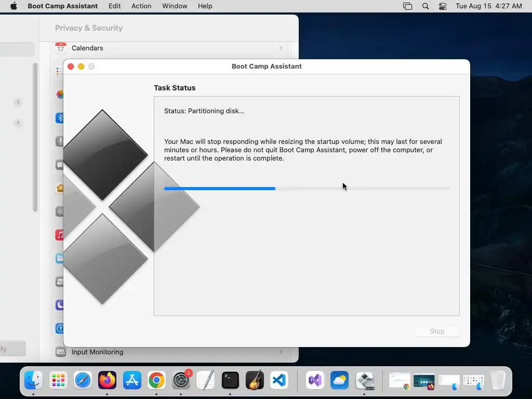Viewport: 532px width, 399px height.
Task: Open the Boot Camp Assistant menu
Action: point(63,6)
